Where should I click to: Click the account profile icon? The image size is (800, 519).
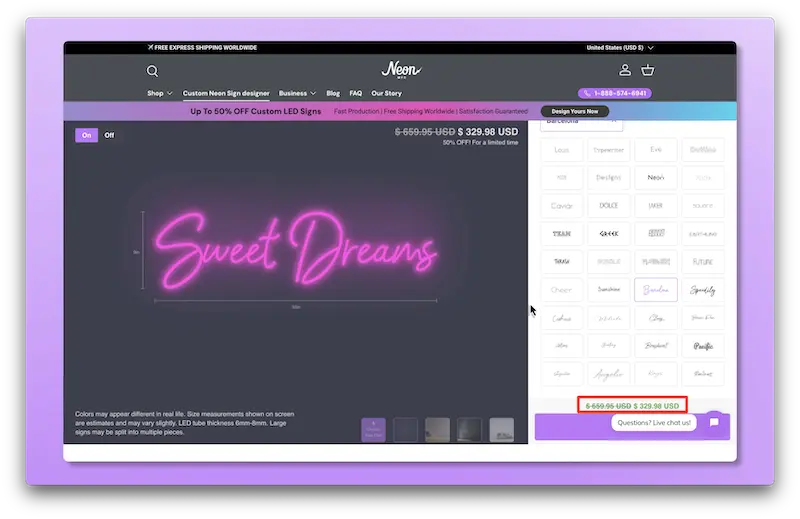point(625,70)
